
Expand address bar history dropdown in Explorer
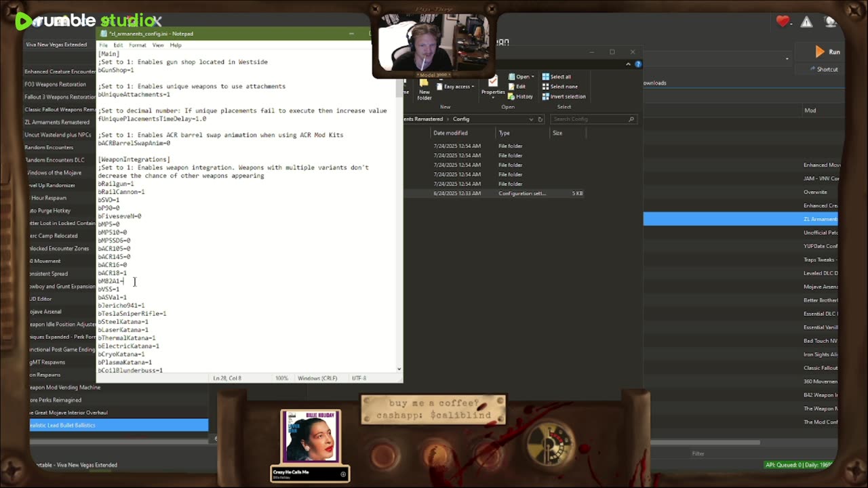[x=531, y=119]
